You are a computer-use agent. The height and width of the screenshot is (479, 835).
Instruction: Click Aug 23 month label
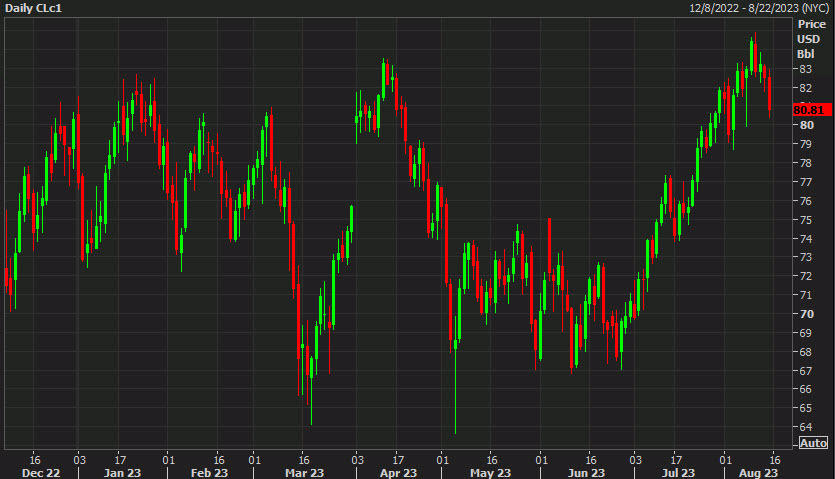click(758, 473)
